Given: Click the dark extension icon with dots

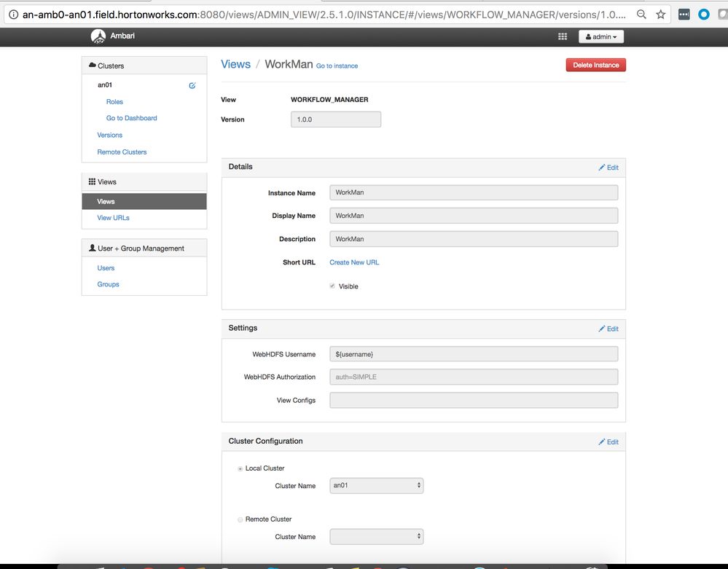Looking at the screenshot, I should pos(684,15).
